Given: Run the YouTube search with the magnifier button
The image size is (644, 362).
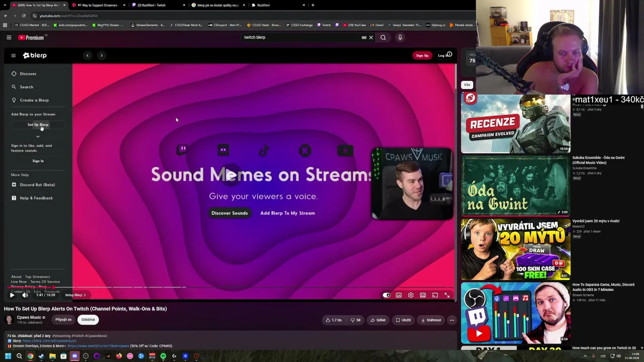Looking at the screenshot, I should pyautogui.click(x=383, y=37).
